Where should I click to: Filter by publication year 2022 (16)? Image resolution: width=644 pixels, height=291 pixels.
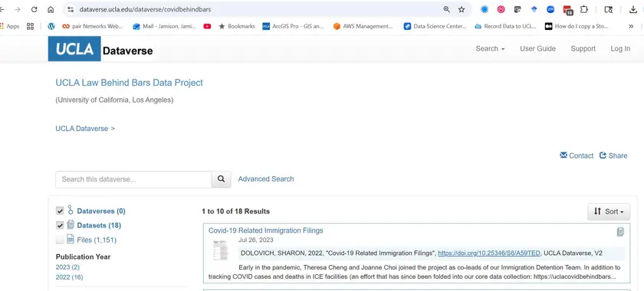70,277
